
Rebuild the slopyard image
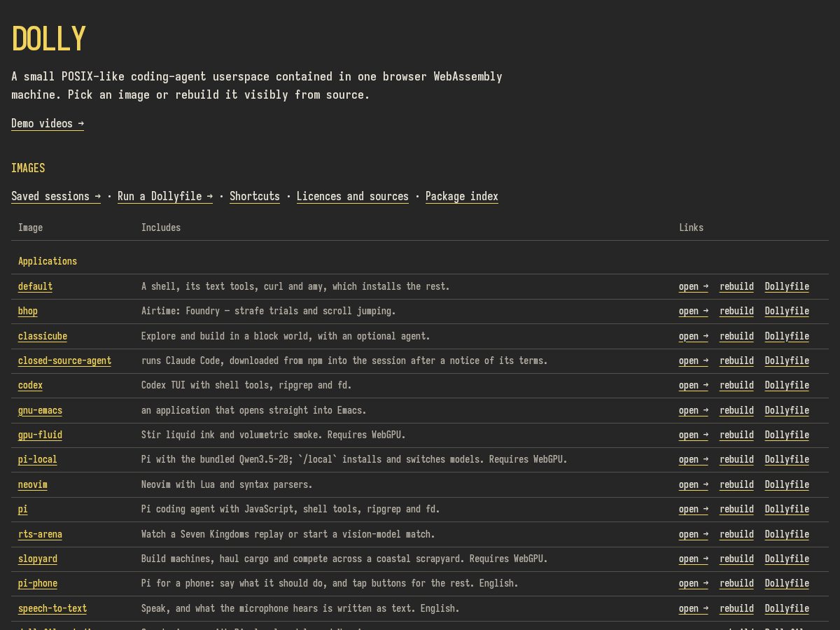[736, 559]
